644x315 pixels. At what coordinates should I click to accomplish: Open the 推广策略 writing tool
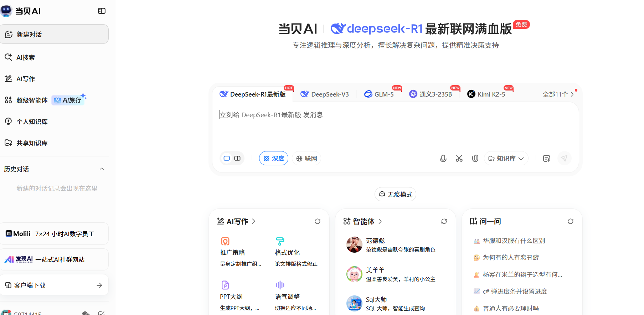point(241,252)
